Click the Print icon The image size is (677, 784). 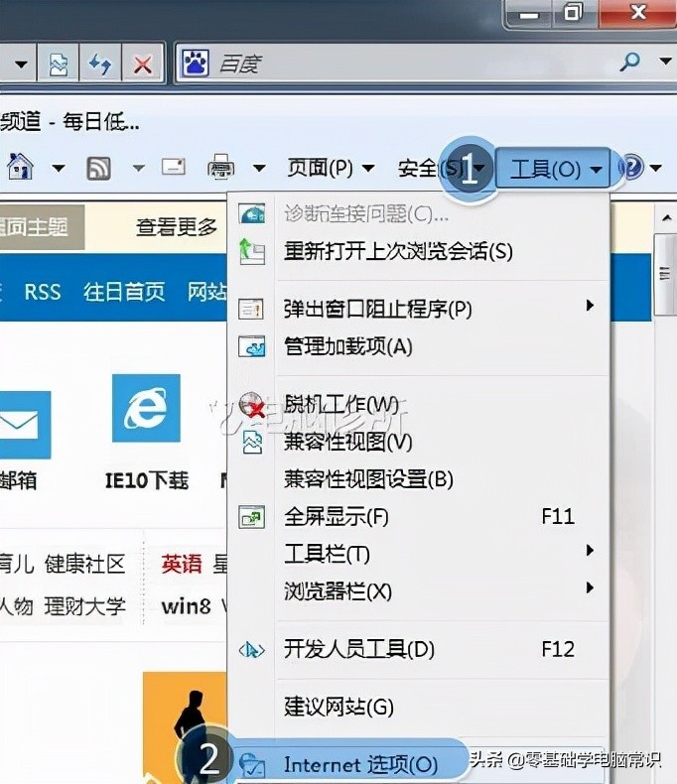[220, 167]
